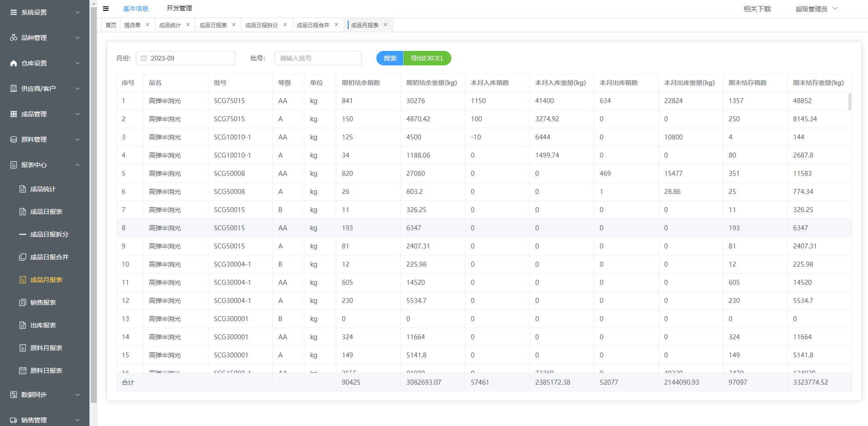This screenshot has width=868, height=426.
Task: Collapse the 报表中心 menu chevron
Action: tap(78, 165)
